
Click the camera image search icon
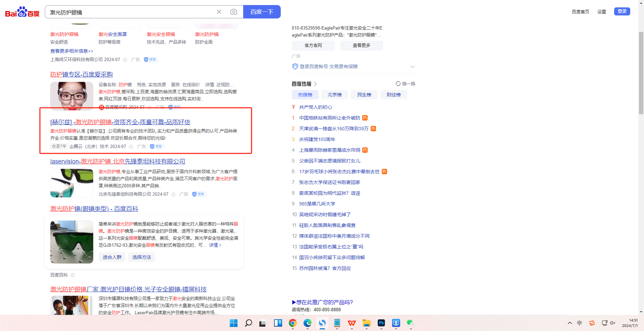coord(234,12)
